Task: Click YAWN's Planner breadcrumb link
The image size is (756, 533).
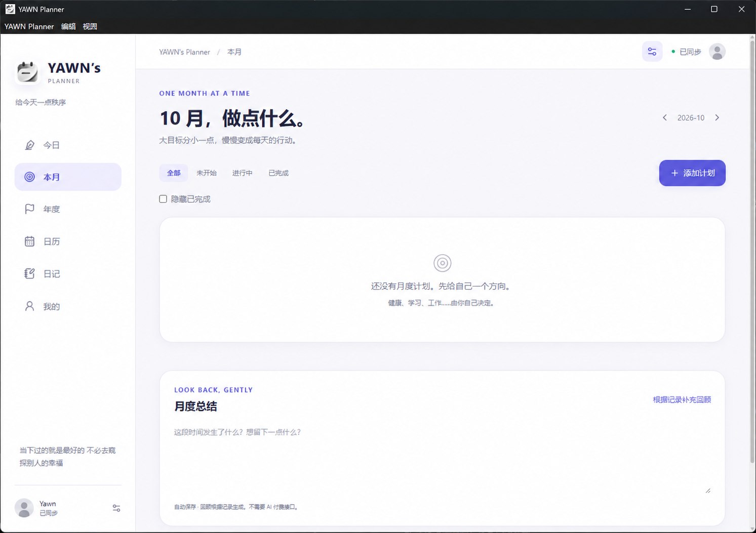Action: click(185, 52)
